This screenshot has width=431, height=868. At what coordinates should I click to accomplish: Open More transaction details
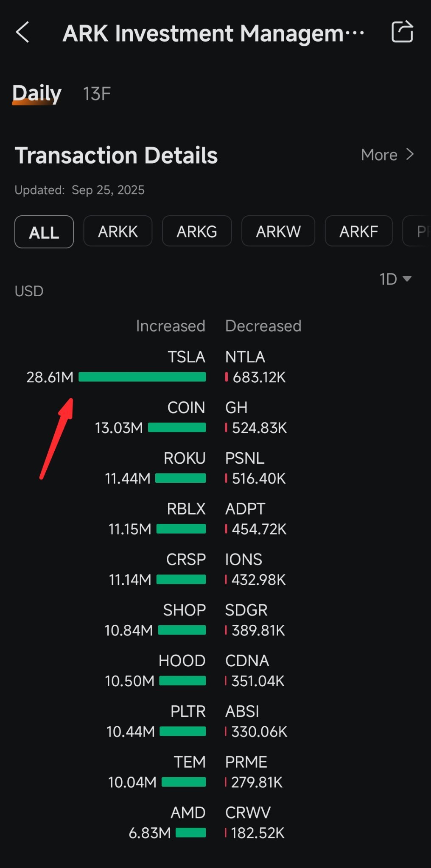[x=387, y=155]
